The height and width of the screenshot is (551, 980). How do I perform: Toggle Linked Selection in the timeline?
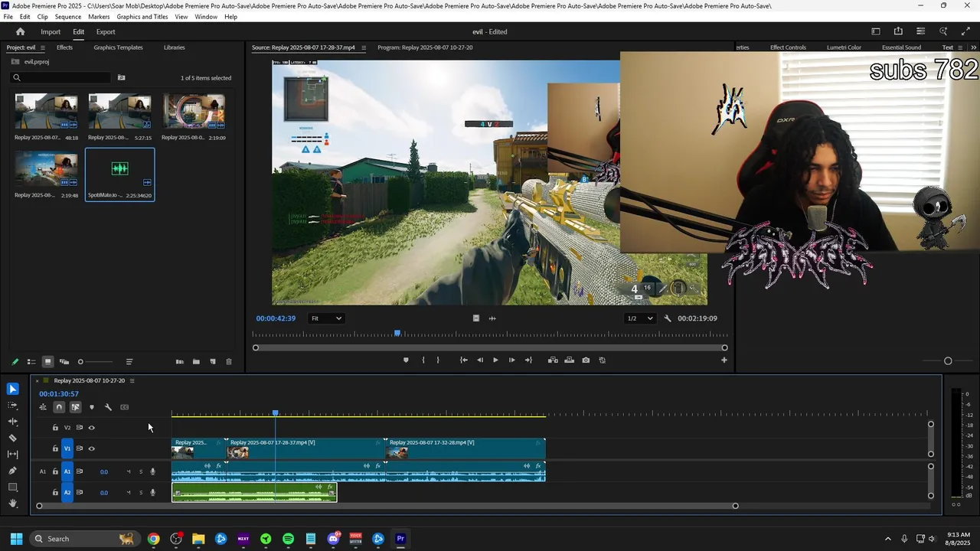pos(75,407)
